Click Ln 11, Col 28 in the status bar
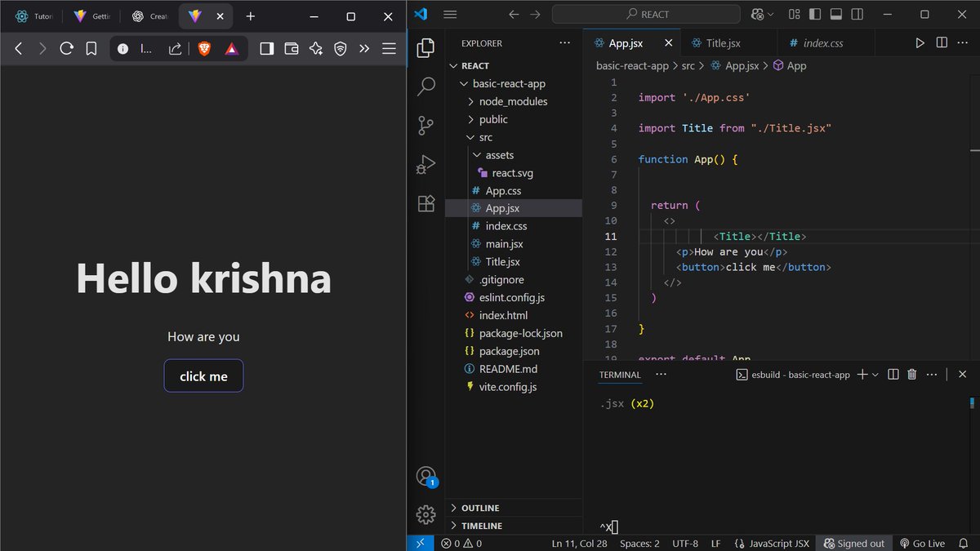Viewport: 980px width, 551px height. (579, 544)
